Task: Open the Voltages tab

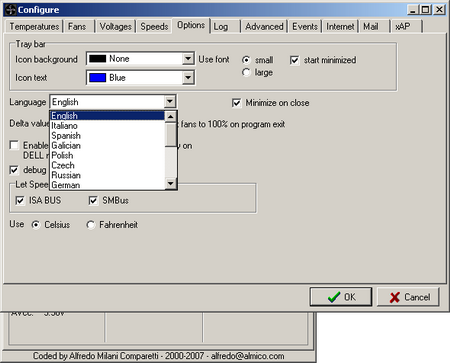Action: (115, 26)
